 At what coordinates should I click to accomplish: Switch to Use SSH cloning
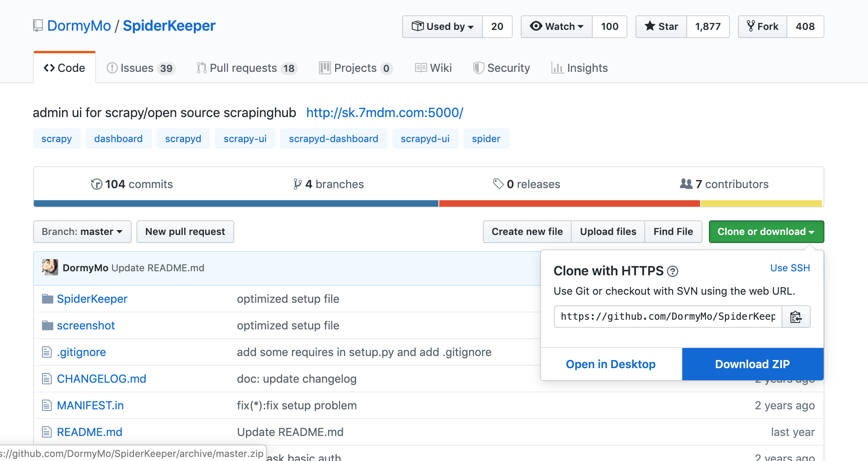[x=790, y=268]
